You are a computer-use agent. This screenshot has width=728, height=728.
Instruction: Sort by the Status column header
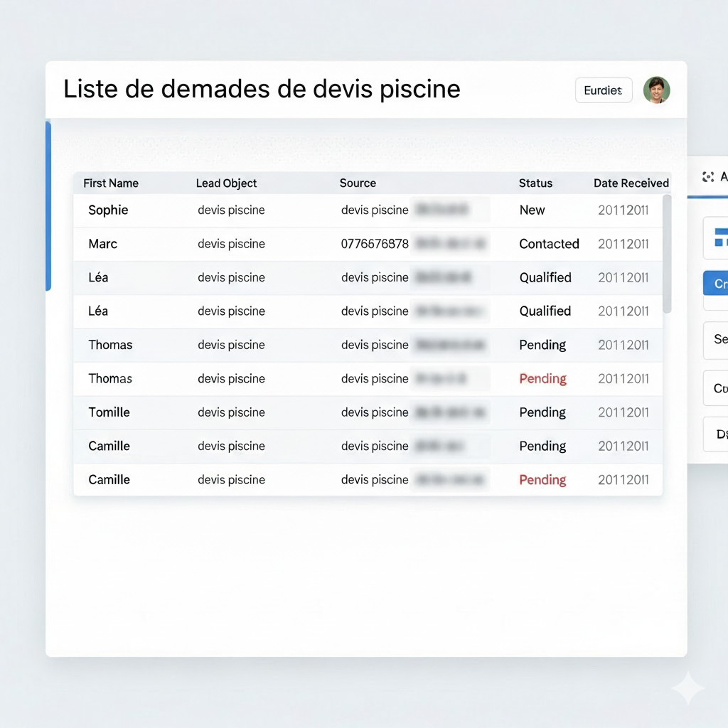[535, 183]
